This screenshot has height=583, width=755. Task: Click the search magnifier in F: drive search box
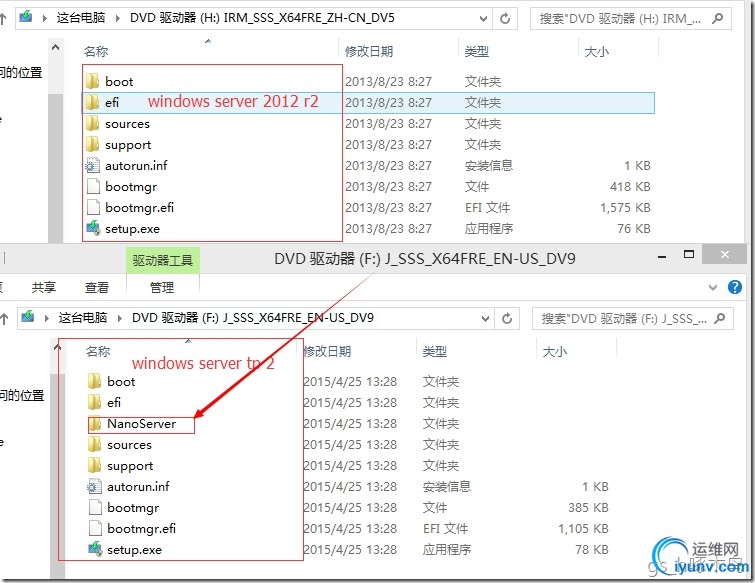pyautogui.click(x=719, y=318)
